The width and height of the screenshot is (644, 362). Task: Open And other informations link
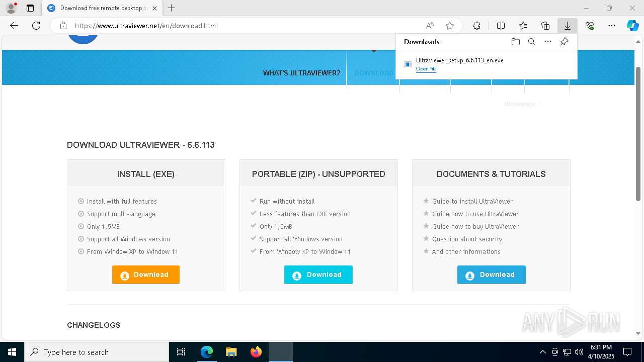466,251
